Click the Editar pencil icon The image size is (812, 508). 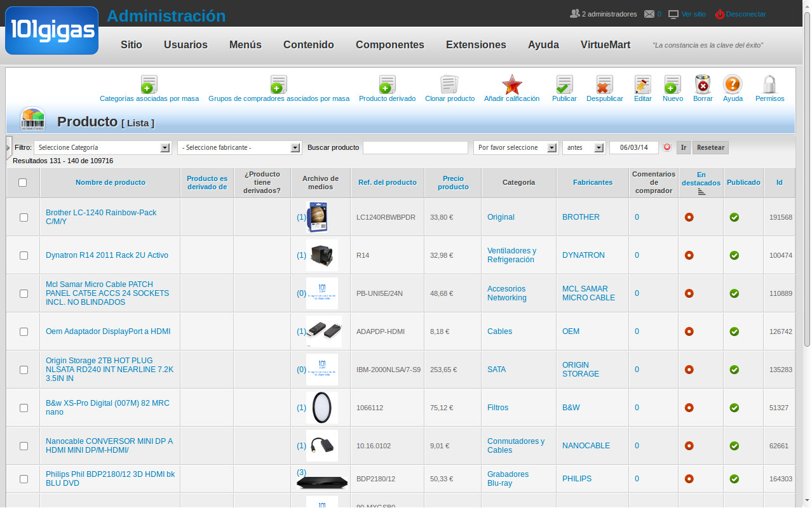(642, 85)
